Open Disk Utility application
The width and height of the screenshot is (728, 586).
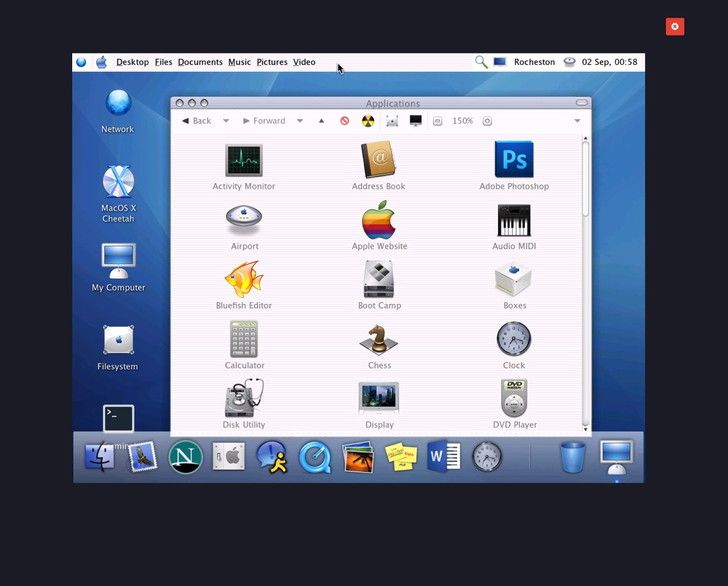pos(244,399)
